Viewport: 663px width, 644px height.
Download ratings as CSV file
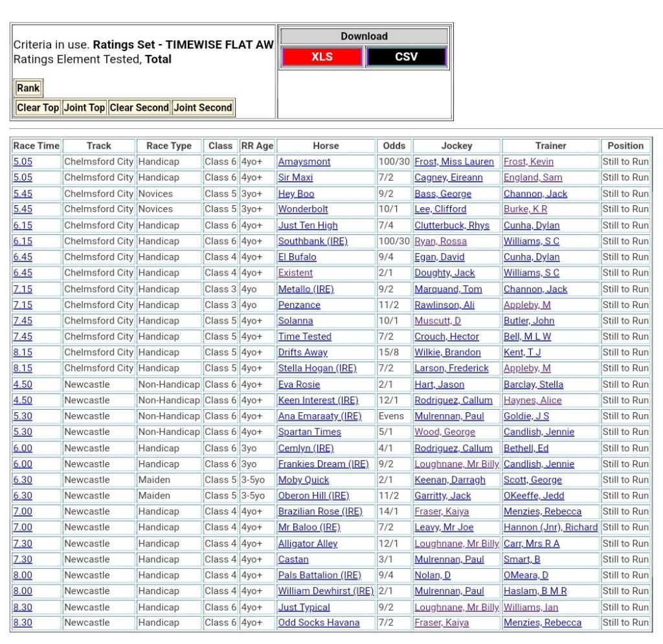406,57
